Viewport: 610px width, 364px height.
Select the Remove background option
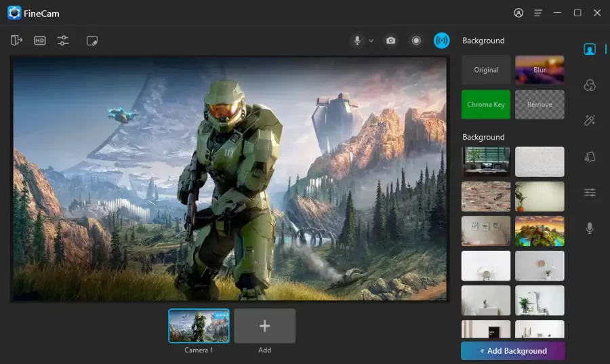pyautogui.click(x=540, y=104)
